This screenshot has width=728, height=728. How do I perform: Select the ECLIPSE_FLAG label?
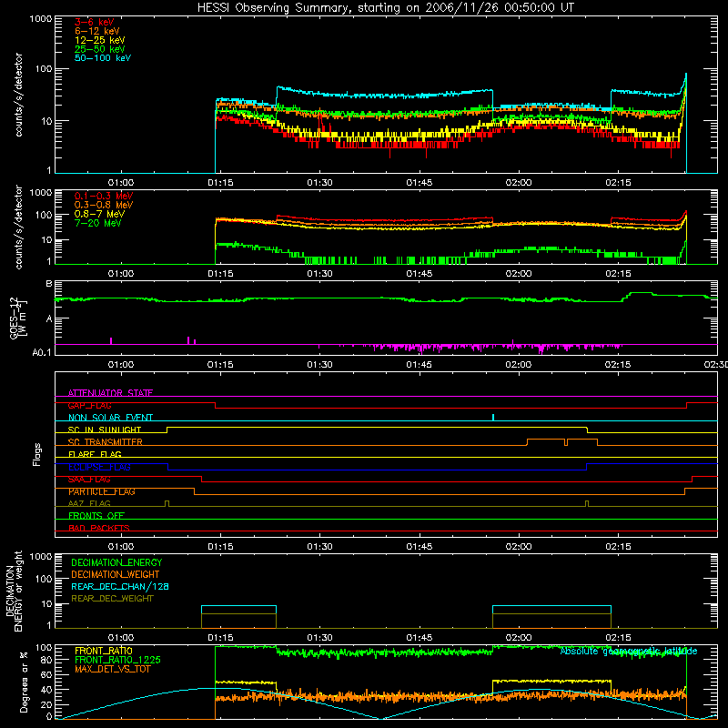99,467
